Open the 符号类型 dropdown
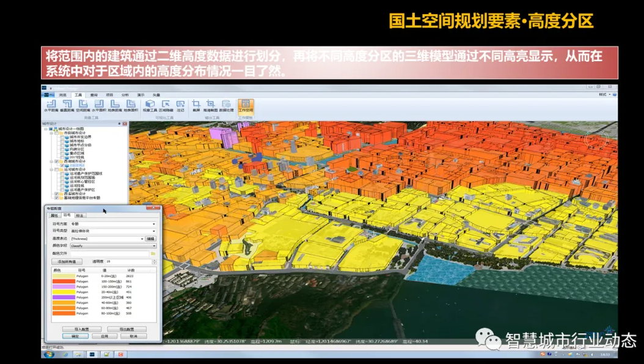The height and width of the screenshot is (364, 644). coord(113,231)
